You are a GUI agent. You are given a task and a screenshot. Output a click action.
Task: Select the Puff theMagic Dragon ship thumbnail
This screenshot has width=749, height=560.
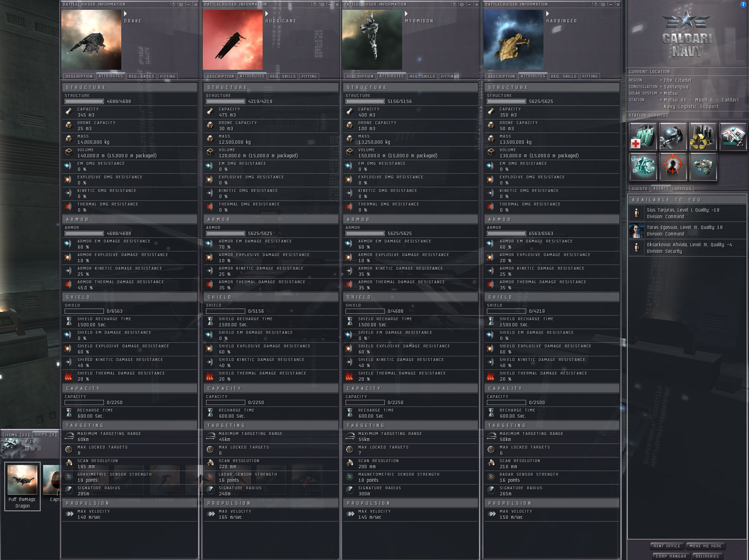pos(22,486)
